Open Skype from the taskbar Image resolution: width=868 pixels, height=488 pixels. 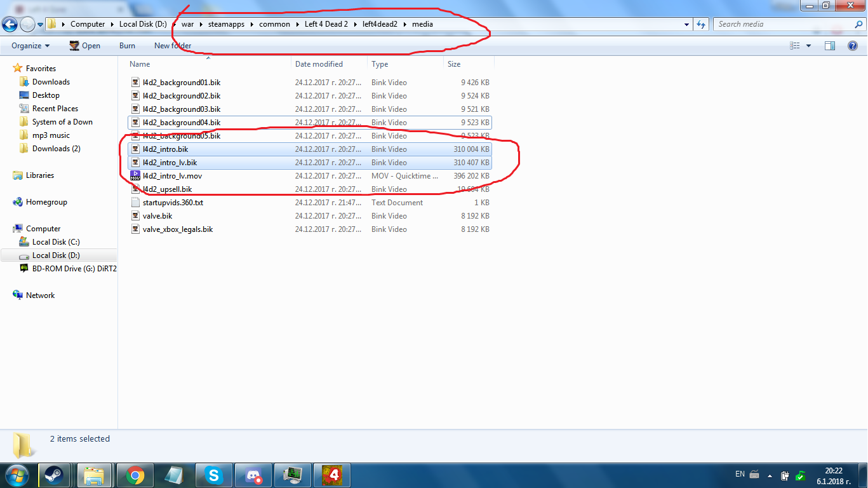click(x=213, y=475)
